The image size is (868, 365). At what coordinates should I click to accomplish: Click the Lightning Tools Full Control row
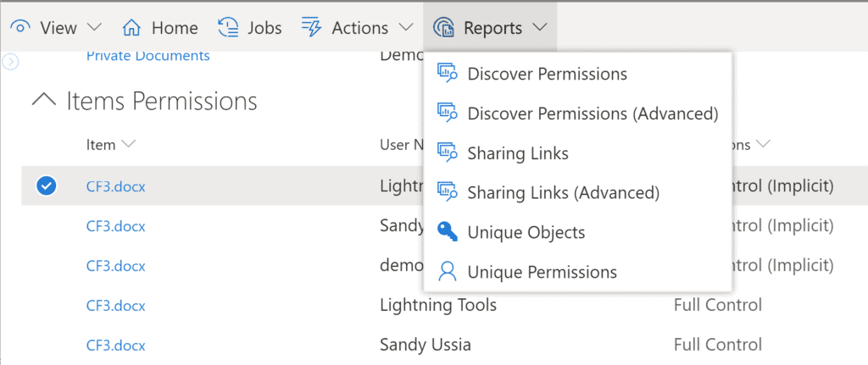click(437, 305)
